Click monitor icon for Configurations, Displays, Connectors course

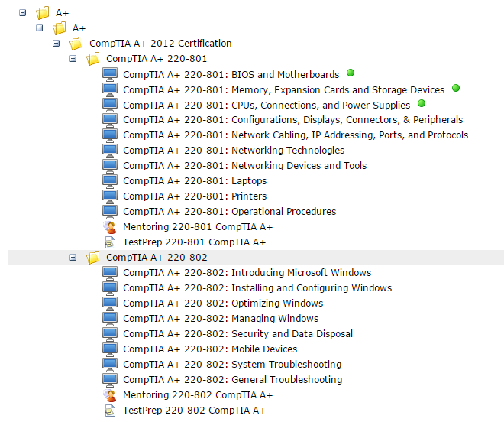pos(110,120)
